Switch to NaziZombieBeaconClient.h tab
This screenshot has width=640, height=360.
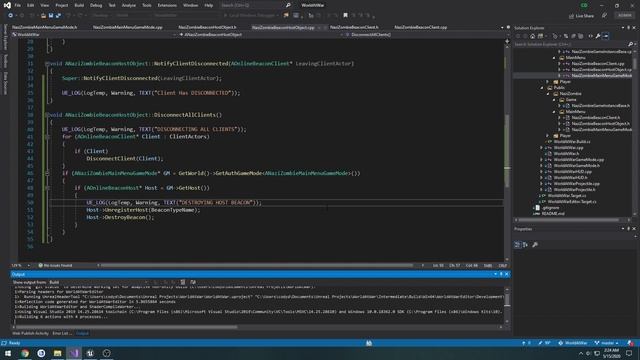[x=354, y=27]
